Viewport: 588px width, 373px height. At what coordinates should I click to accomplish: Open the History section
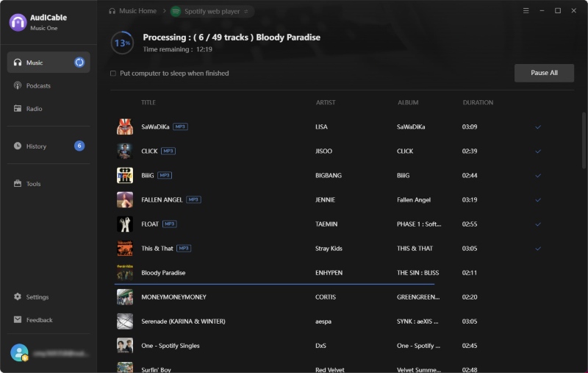click(x=49, y=146)
